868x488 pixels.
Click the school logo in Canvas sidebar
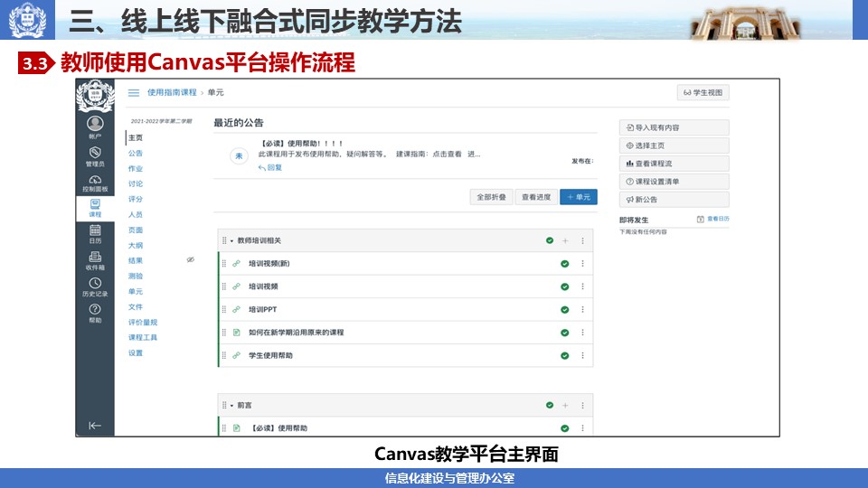click(95, 96)
